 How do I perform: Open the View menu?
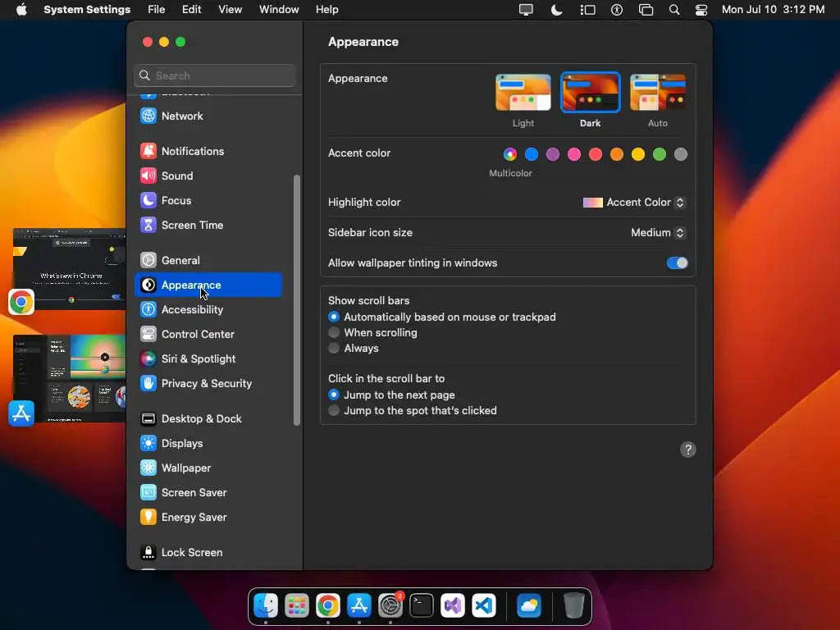[x=231, y=10]
